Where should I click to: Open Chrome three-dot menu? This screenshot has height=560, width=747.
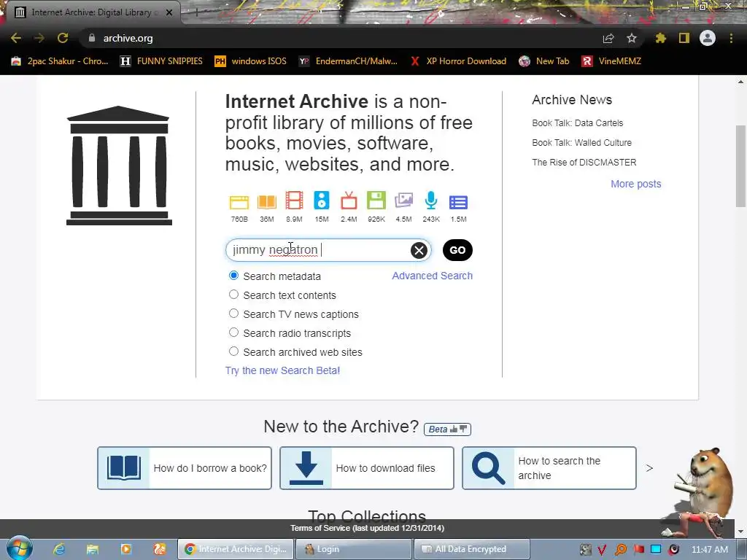[731, 38]
